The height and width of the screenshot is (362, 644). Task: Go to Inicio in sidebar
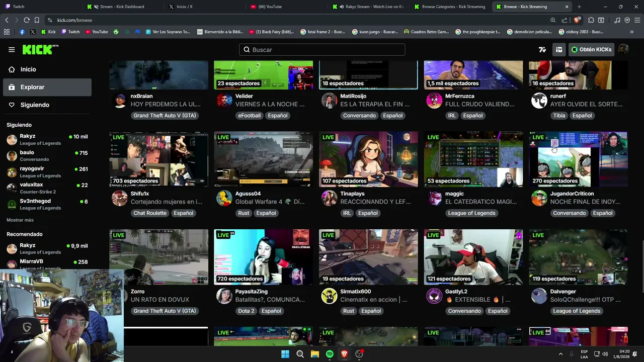[x=47, y=69]
